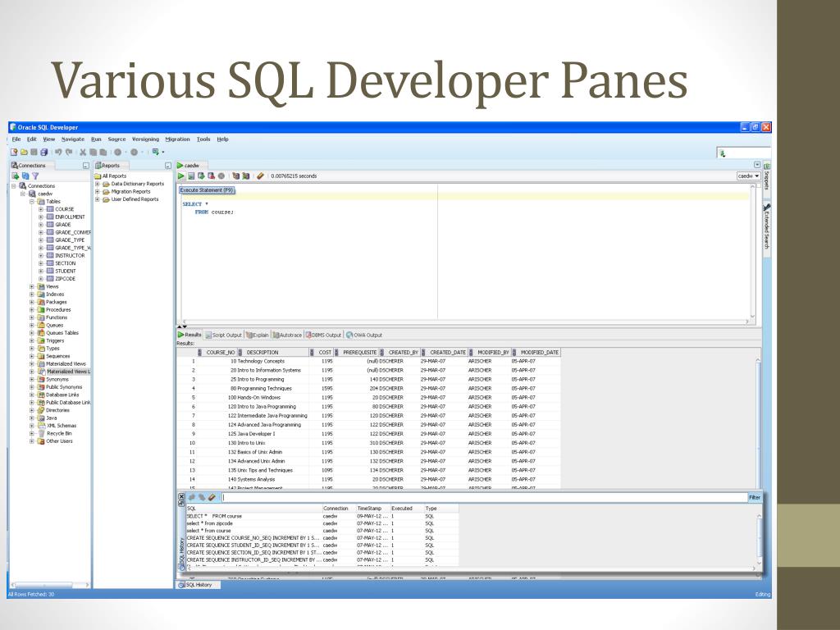Screen dimensions: 840x630
Task: Click the Open folder toolbar icon
Action: (24, 152)
